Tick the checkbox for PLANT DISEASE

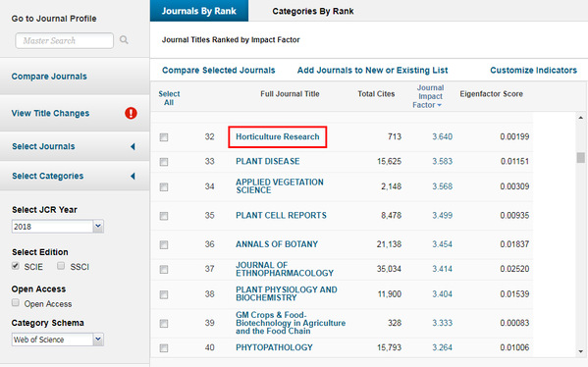click(x=164, y=162)
